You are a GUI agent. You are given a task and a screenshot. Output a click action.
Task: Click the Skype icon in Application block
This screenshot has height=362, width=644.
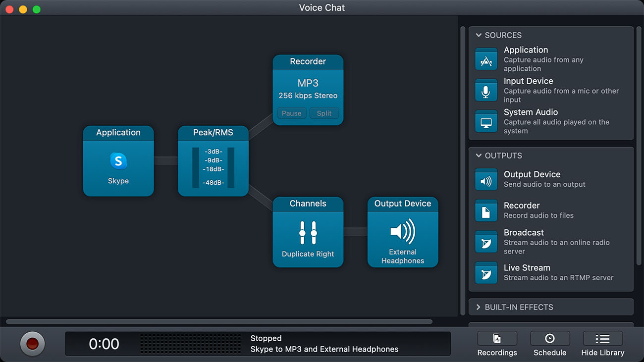click(x=118, y=161)
